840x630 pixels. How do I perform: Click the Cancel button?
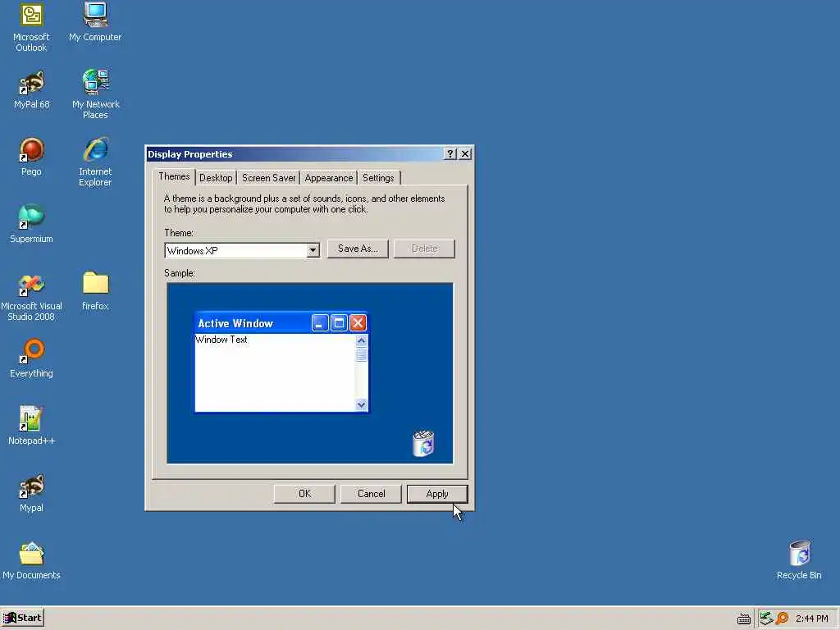[371, 494]
